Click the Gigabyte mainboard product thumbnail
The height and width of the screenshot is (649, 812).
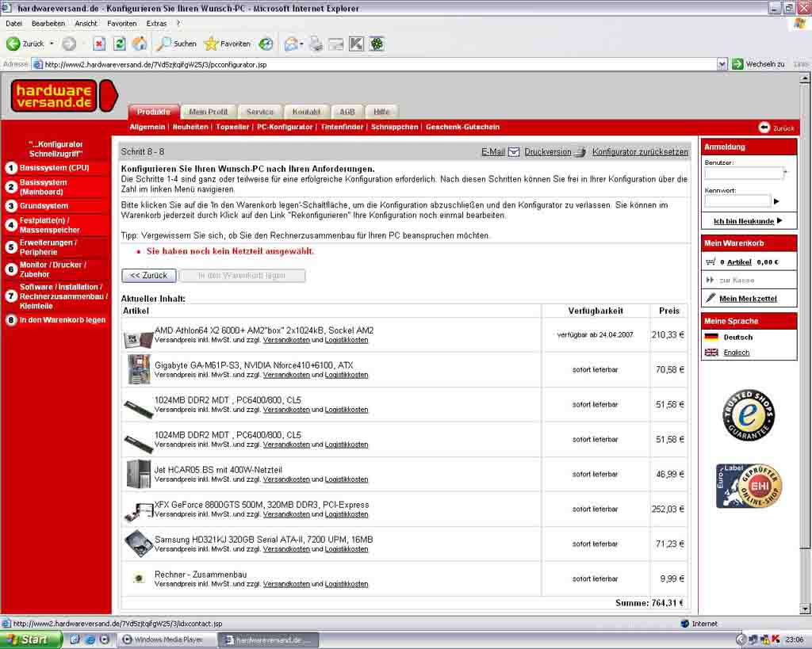click(x=139, y=369)
